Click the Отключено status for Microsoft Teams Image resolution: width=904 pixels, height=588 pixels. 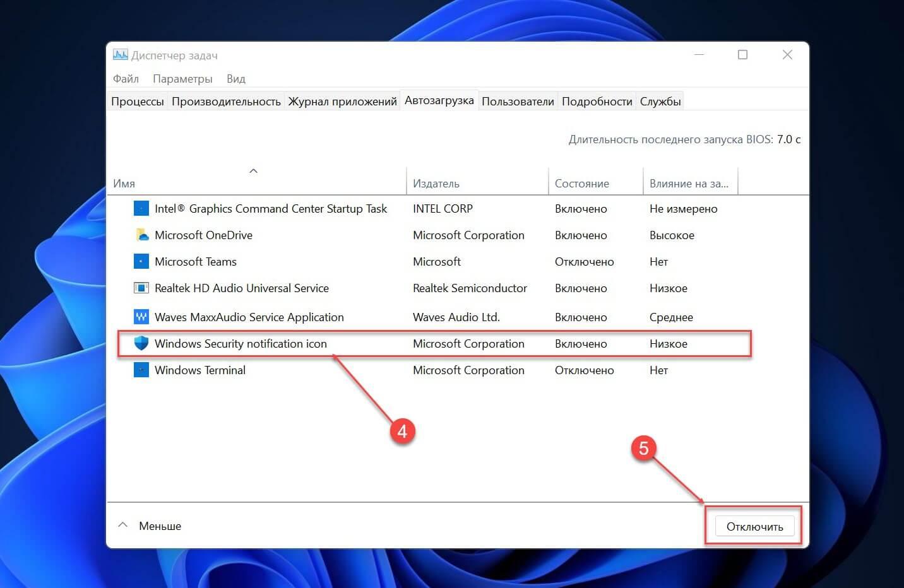tap(584, 261)
